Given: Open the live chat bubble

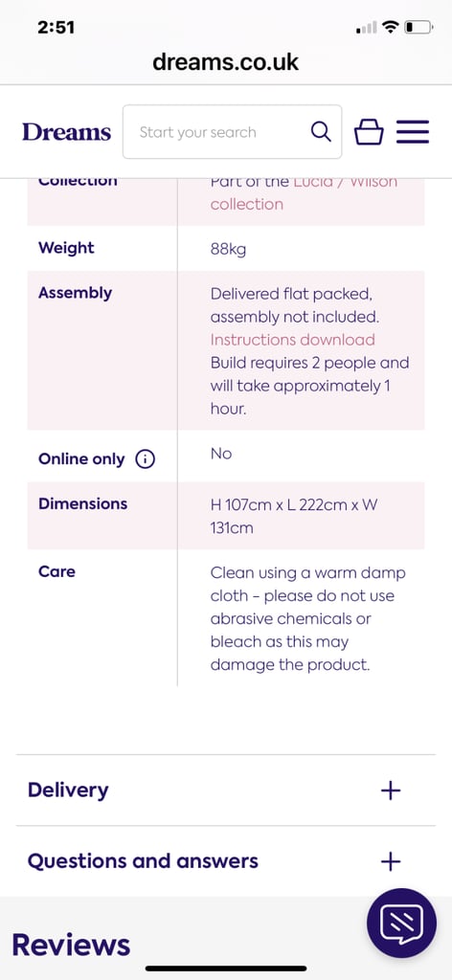Looking at the screenshot, I should (x=401, y=924).
